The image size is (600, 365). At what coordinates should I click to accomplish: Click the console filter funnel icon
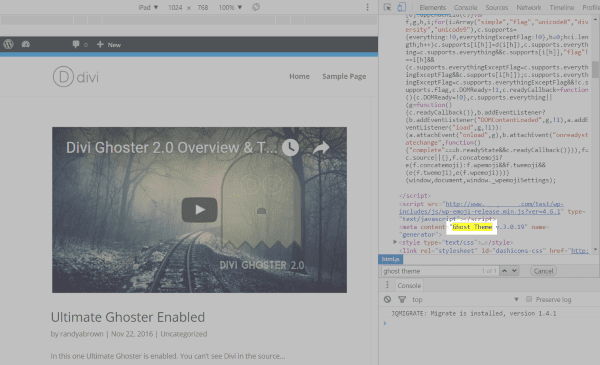pos(402,300)
